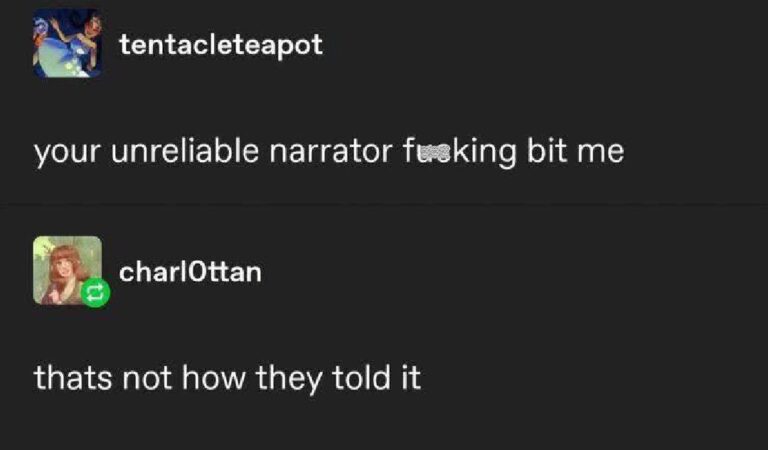Click the words "bit me" in the post
This screenshot has height=450, width=768.
click(577, 152)
